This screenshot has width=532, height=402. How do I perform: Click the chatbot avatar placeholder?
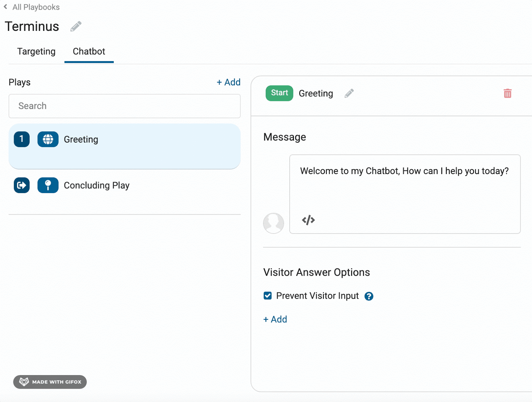click(x=273, y=223)
